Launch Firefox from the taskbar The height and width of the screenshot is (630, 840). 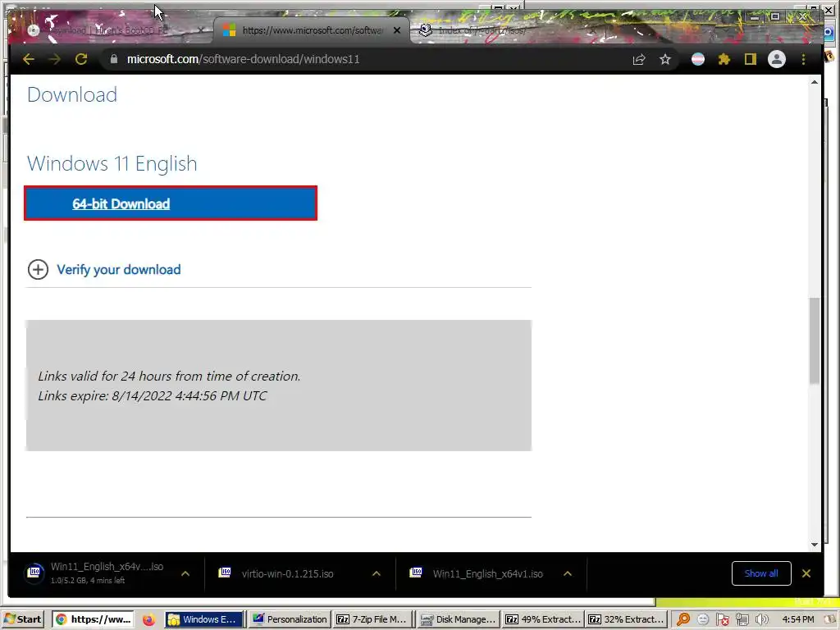point(148,620)
